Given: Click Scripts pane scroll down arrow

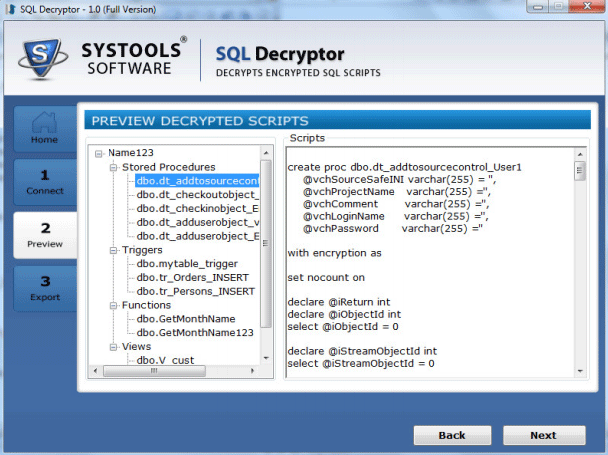Looking at the screenshot, I should click(580, 371).
